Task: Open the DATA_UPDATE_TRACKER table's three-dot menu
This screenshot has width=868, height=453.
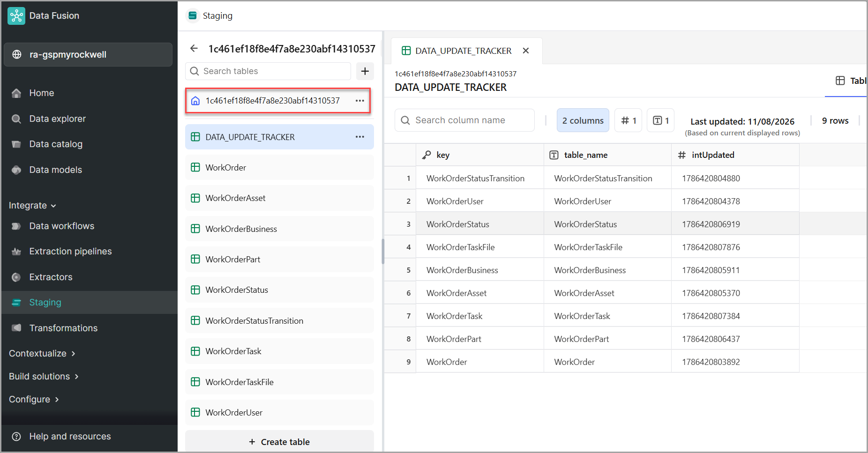Action: point(360,137)
